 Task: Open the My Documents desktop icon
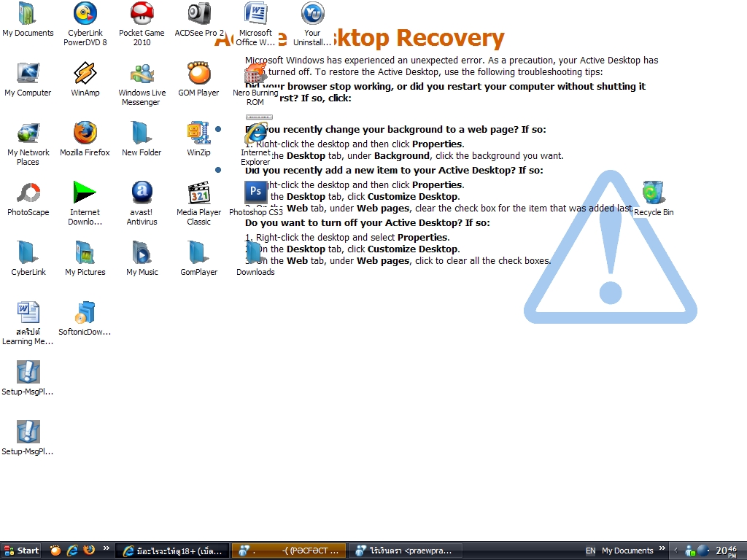click(28, 20)
